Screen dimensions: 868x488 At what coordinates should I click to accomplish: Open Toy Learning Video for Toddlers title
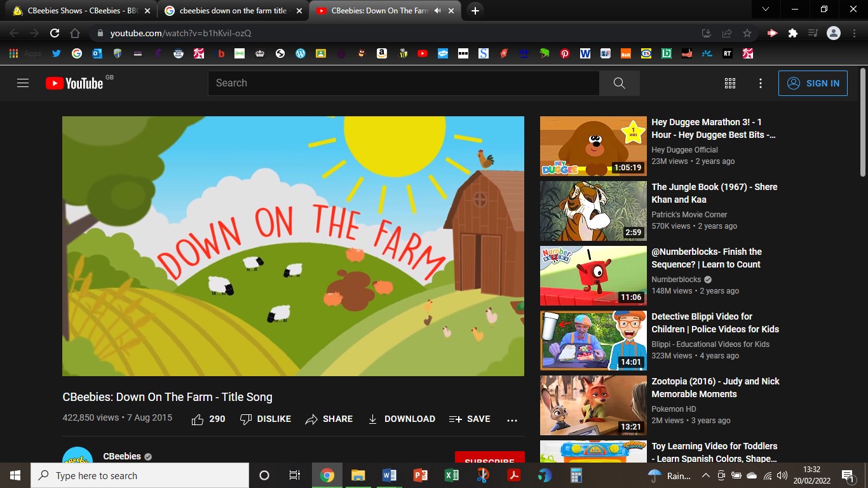point(714,452)
